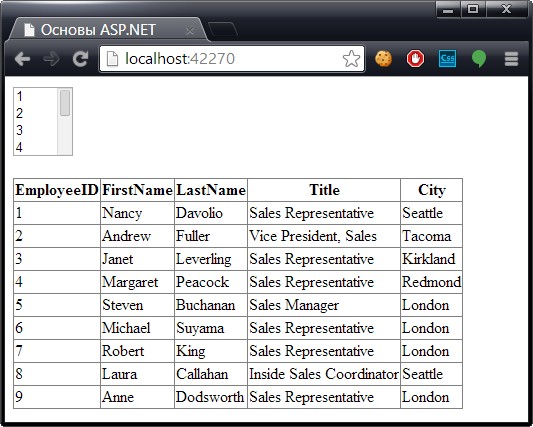Click Anne's London city cell
This screenshot has width=533, height=427.
[431, 397]
